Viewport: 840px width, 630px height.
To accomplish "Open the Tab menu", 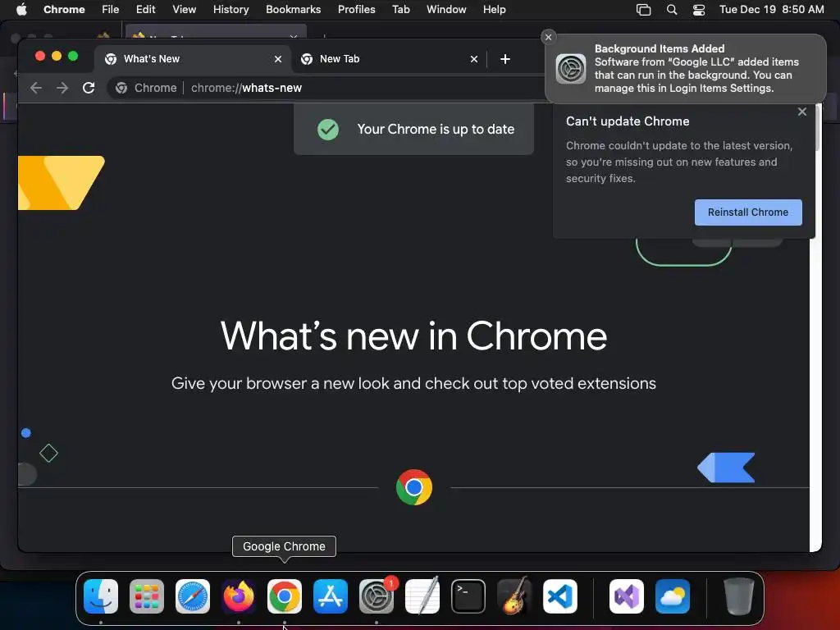I will coord(400,10).
